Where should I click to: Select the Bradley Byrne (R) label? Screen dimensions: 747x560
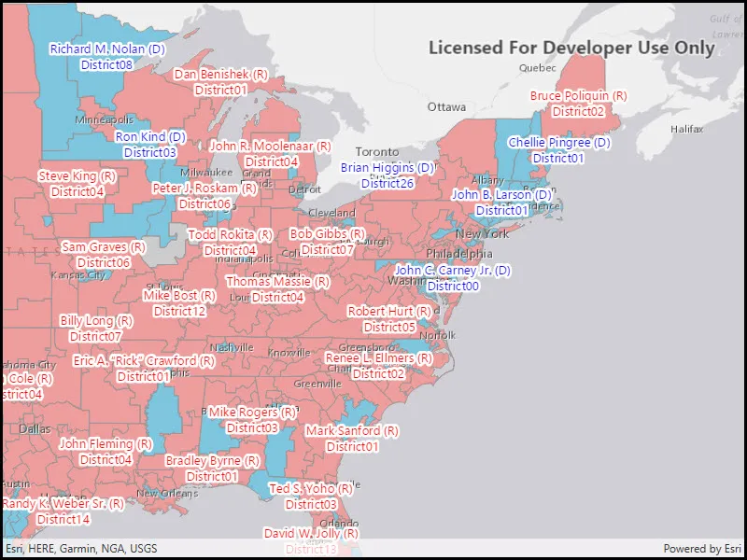click(212, 469)
